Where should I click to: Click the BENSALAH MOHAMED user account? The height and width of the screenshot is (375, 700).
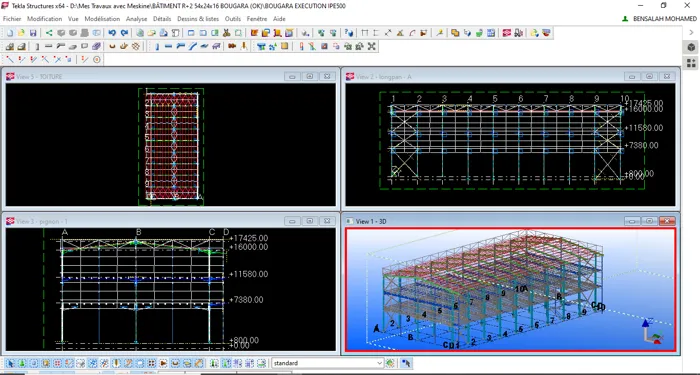click(x=659, y=19)
